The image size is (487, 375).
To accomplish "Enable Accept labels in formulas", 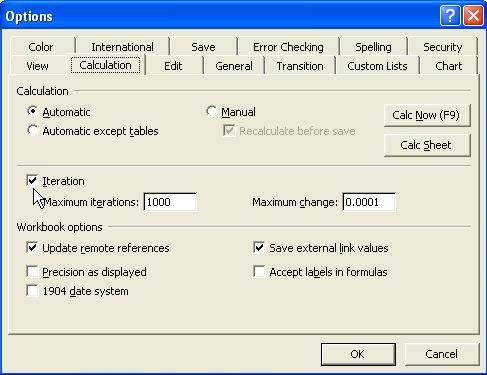I will pos(259,272).
